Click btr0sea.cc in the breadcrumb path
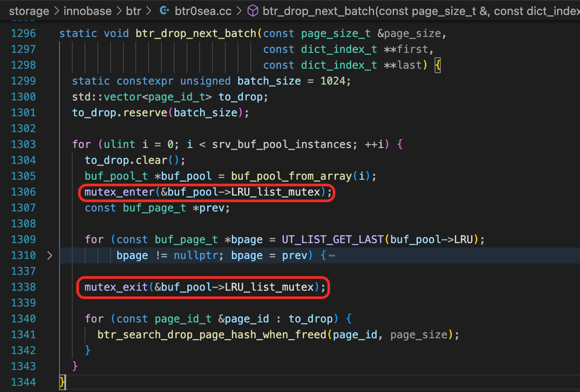 pyautogui.click(x=202, y=11)
